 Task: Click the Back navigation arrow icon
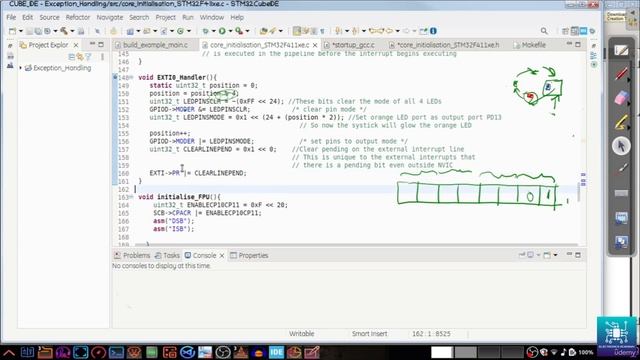[x=389, y=31]
